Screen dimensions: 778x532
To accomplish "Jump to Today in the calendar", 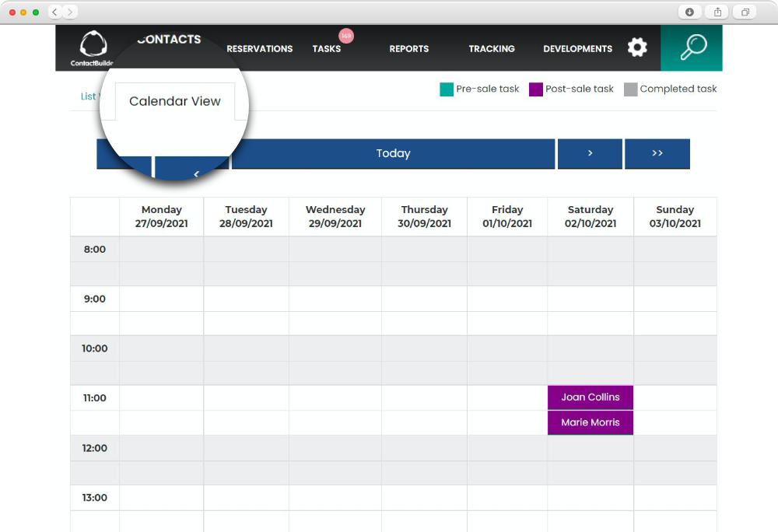I will tap(393, 153).
